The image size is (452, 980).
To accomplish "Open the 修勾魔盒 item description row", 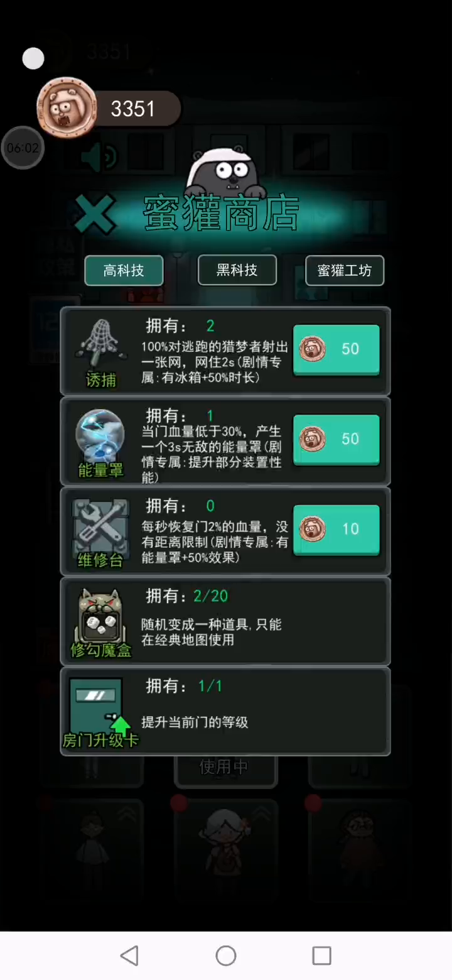I will coord(225,621).
